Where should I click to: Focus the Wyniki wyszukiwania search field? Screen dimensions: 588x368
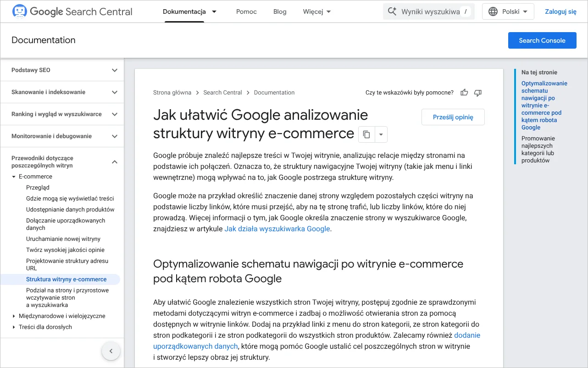pyautogui.click(x=429, y=11)
